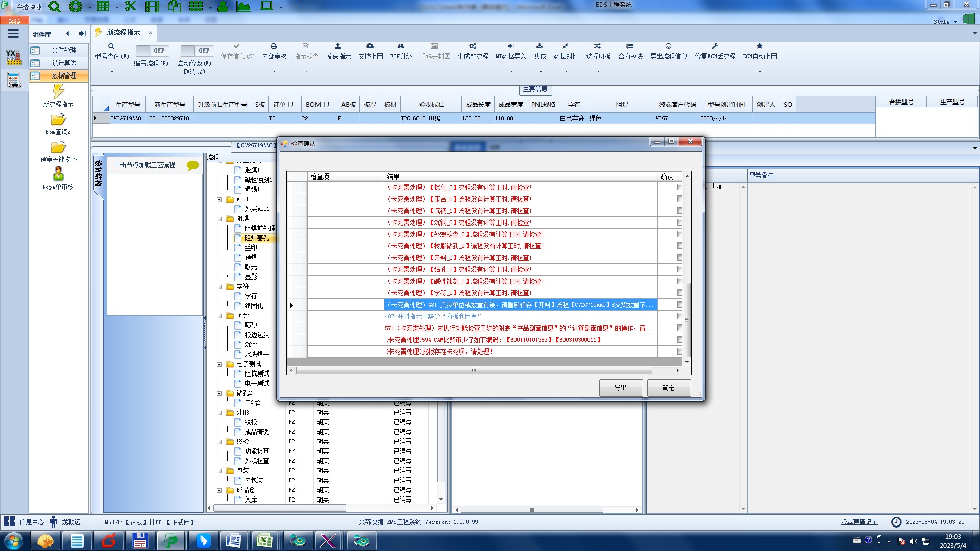Click the 内部审核 print icon
Viewport: 980px width, 551px height.
(x=274, y=46)
